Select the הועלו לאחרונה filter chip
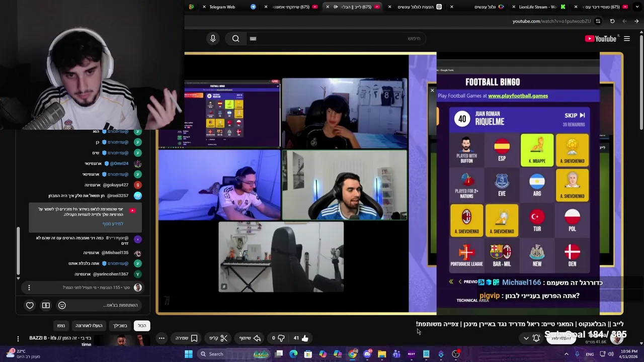Screen dimensions: 644x362 [x=89, y=326]
